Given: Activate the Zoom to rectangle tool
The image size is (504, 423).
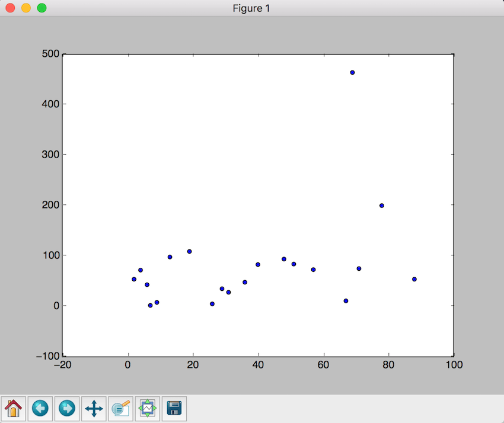Looking at the screenshot, I should pyautogui.click(x=120, y=409).
